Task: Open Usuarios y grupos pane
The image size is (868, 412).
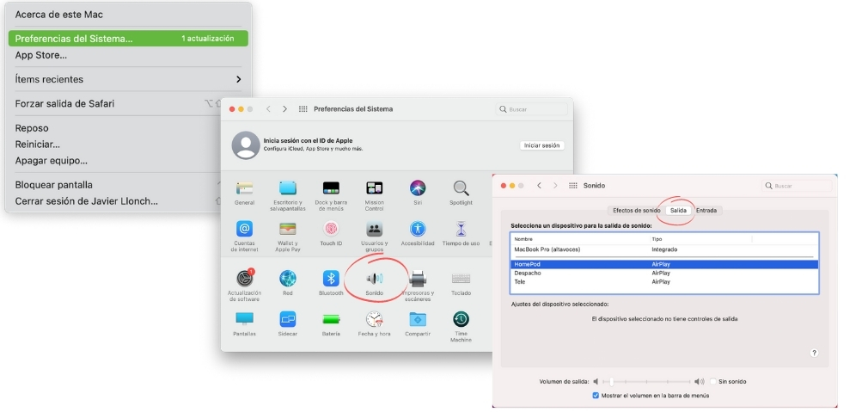Action: 374,230
